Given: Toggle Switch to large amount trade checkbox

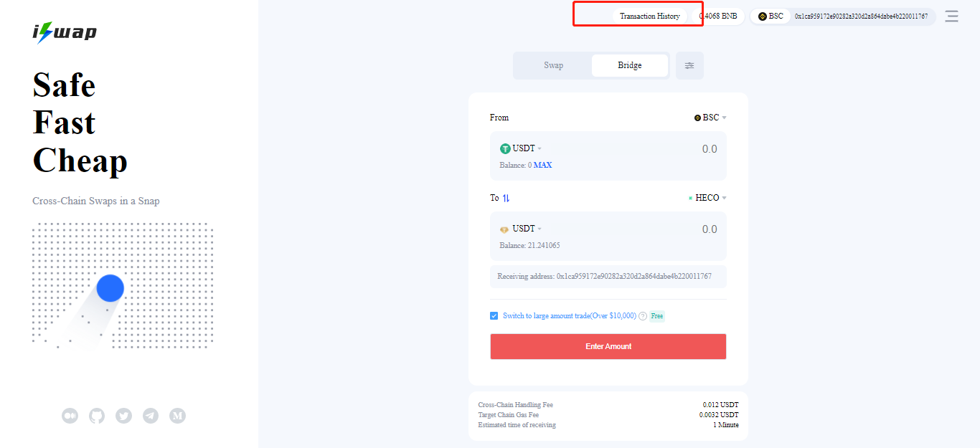Looking at the screenshot, I should [x=494, y=315].
